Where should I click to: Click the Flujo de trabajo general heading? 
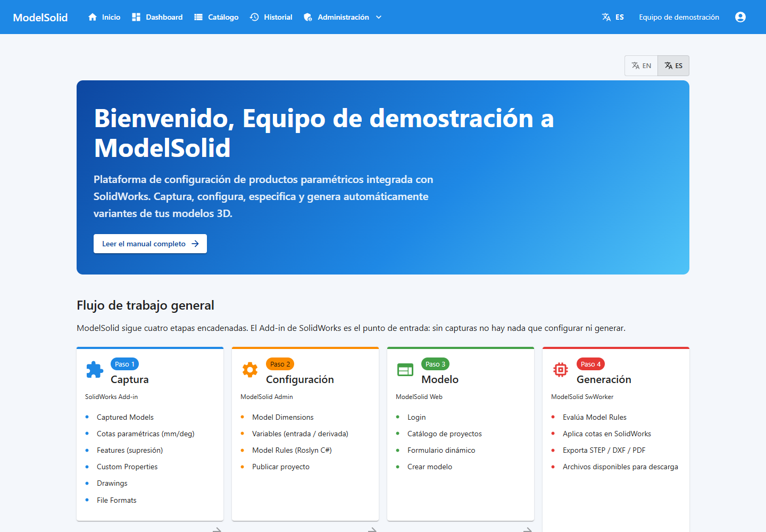(x=145, y=305)
